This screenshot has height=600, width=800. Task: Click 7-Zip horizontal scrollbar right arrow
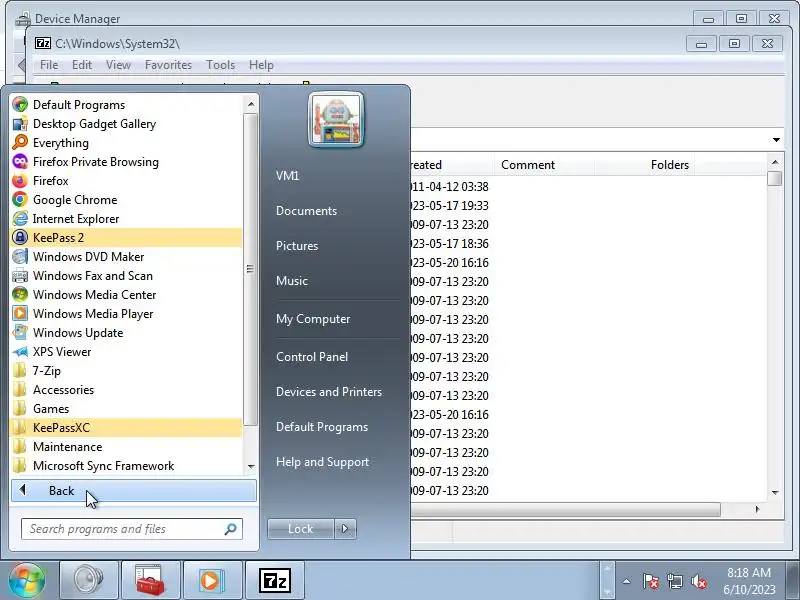click(758, 509)
